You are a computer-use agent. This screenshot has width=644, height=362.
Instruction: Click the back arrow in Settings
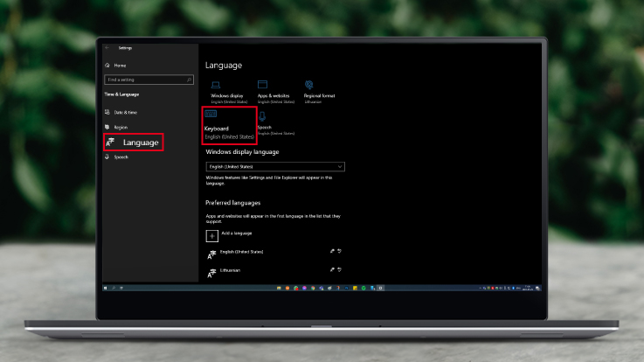pos(107,48)
